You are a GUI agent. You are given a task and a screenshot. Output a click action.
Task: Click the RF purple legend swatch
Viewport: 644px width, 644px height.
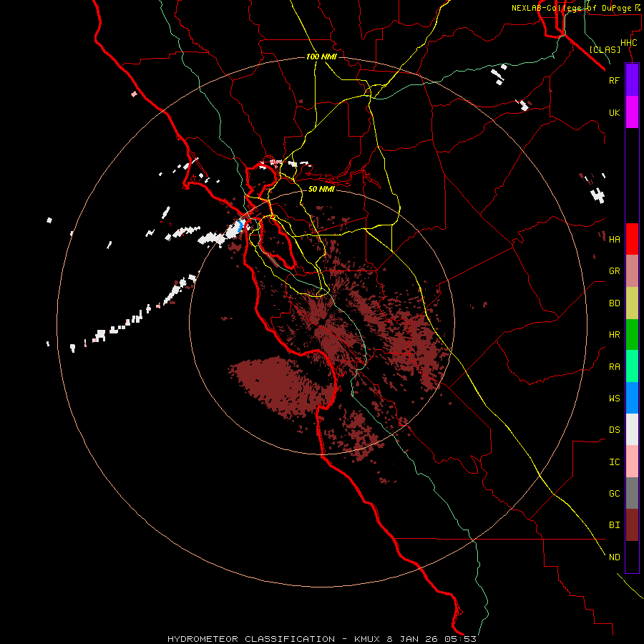(632, 80)
